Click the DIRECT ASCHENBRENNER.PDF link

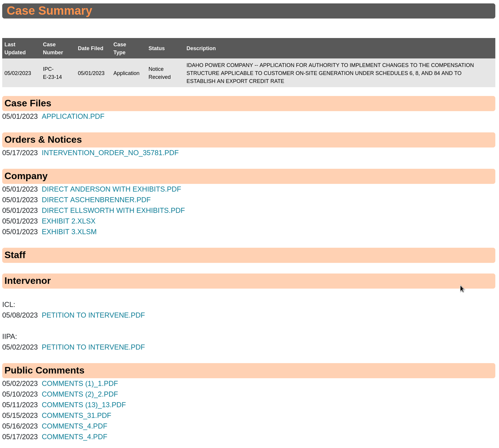click(96, 200)
